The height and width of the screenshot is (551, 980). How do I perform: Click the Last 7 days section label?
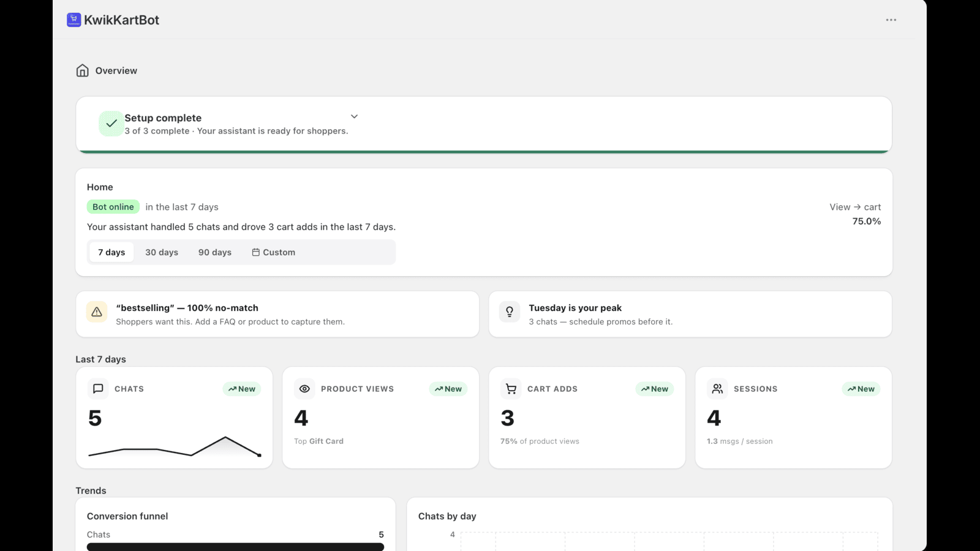coord(101,359)
